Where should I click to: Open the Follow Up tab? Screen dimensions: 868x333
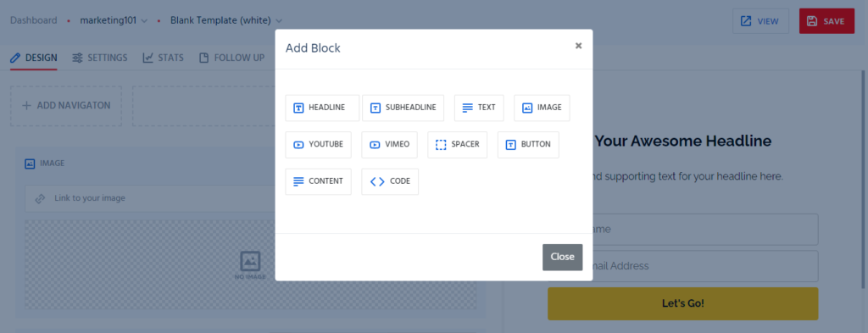232,58
